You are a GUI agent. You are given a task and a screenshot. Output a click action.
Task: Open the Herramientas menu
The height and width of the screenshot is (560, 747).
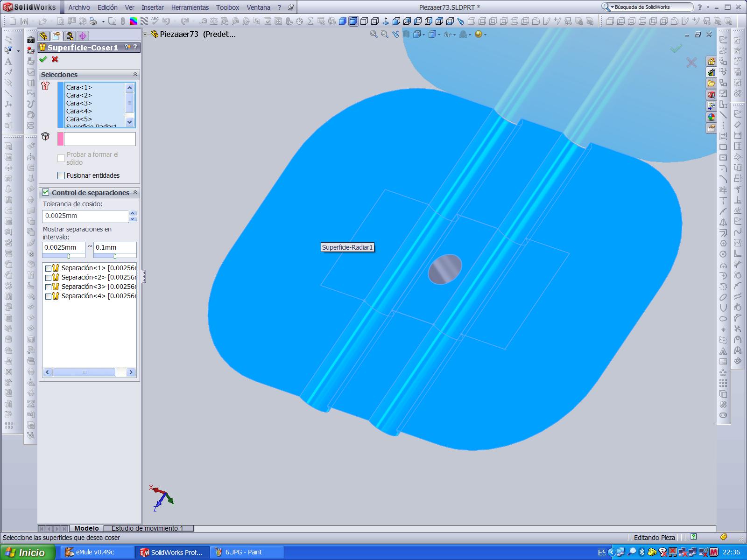(x=190, y=7)
